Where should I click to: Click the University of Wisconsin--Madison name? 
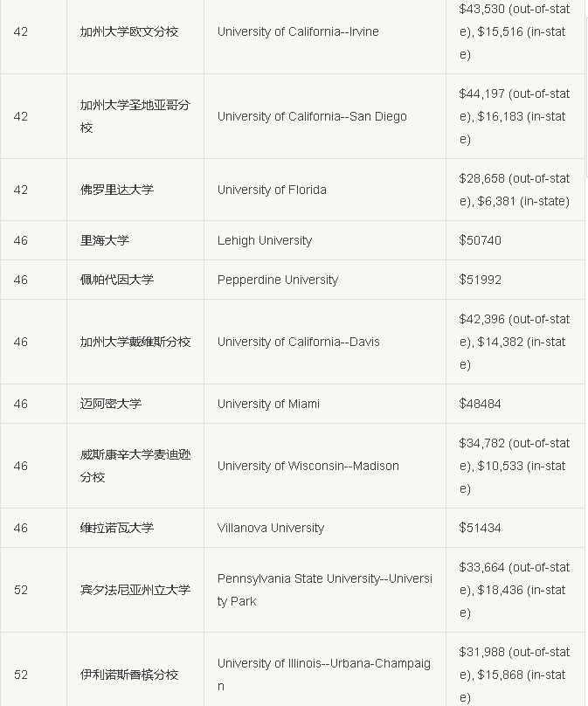click(308, 466)
